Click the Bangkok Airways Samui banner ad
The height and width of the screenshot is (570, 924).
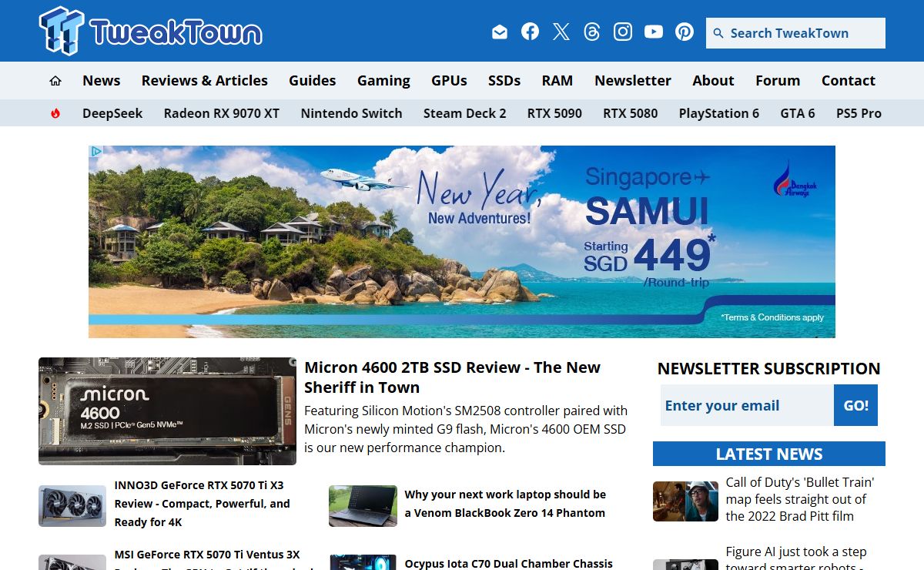462,242
